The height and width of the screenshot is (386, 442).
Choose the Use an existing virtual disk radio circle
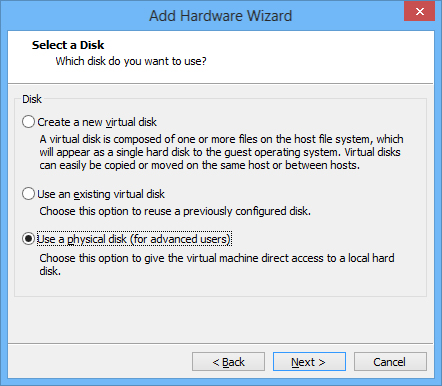(28, 194)
